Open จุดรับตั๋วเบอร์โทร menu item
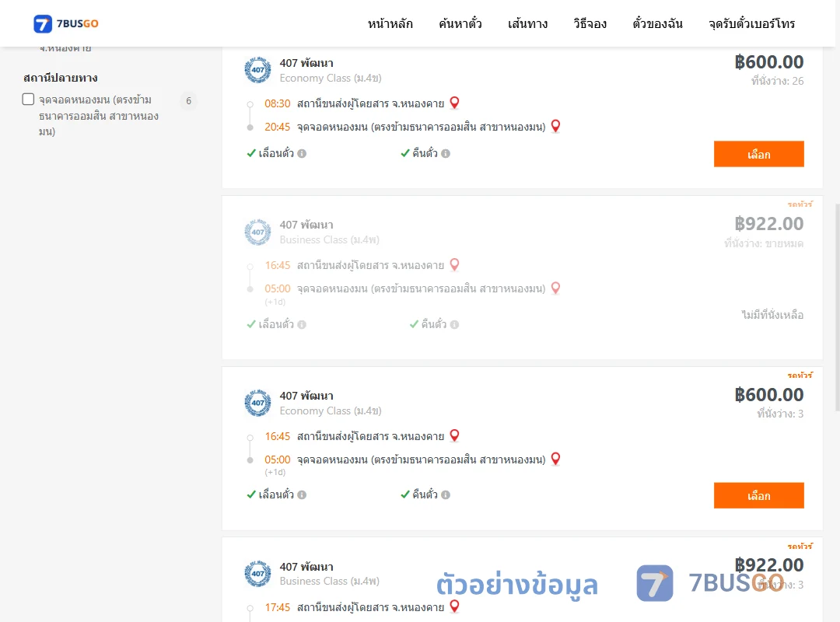Screen dimensions: 840x622 pyautogui.click(x=751, y=23)
